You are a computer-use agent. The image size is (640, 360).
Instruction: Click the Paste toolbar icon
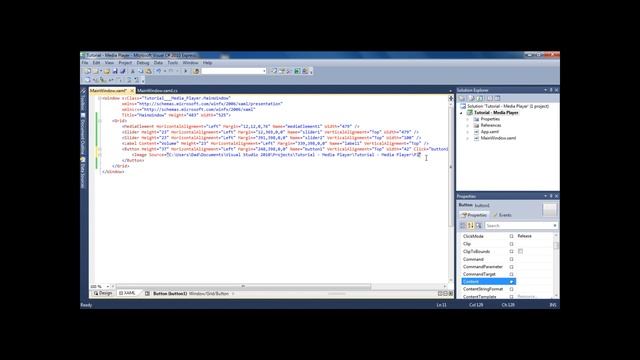(x=149, y=71)
